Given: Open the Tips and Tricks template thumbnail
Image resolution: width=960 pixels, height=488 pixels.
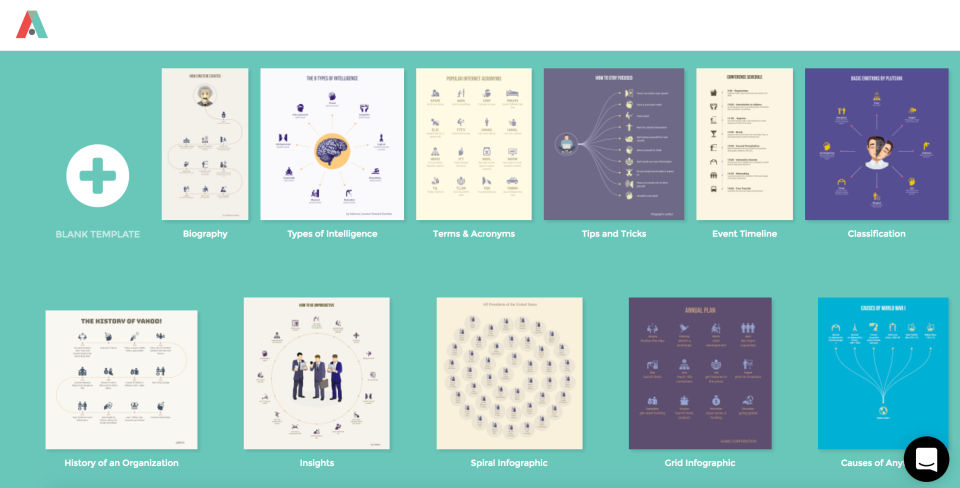Looking at the screenshot, I should [614, 144].
